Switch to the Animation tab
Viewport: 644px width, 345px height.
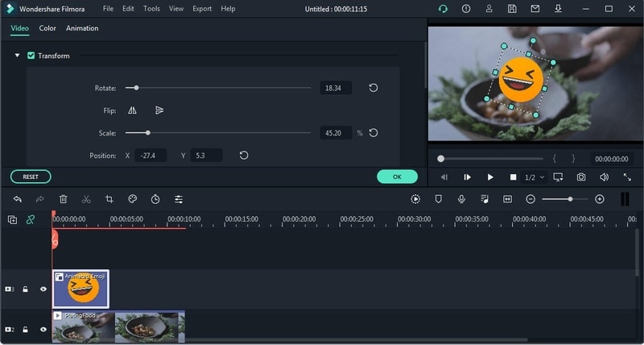82,28
